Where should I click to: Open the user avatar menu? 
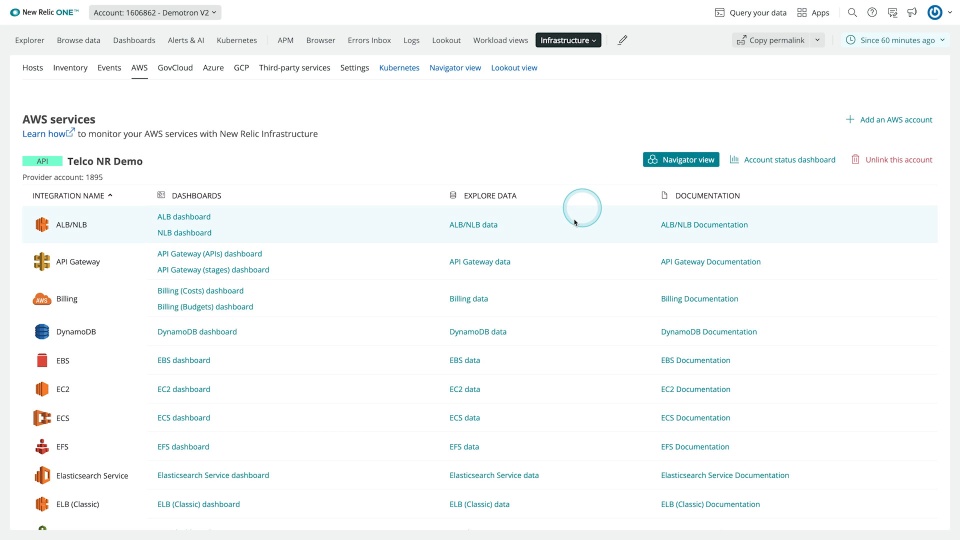935,12
